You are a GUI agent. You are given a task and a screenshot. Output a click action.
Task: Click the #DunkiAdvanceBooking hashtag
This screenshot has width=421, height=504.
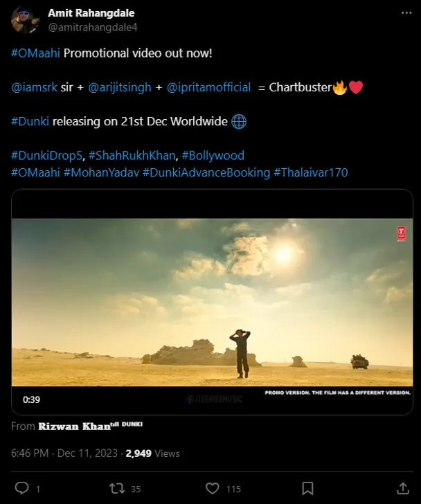(x=206, y=172)
